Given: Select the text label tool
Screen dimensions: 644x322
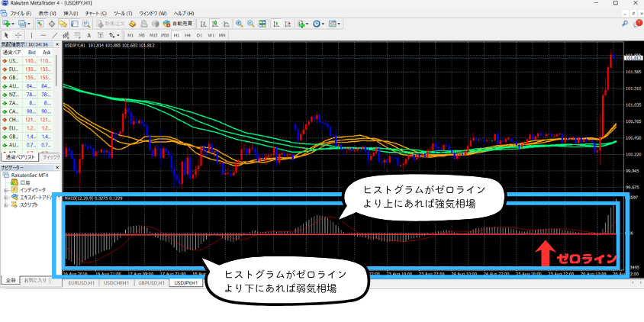Looking at the screenshot, I should coord(90,35).
